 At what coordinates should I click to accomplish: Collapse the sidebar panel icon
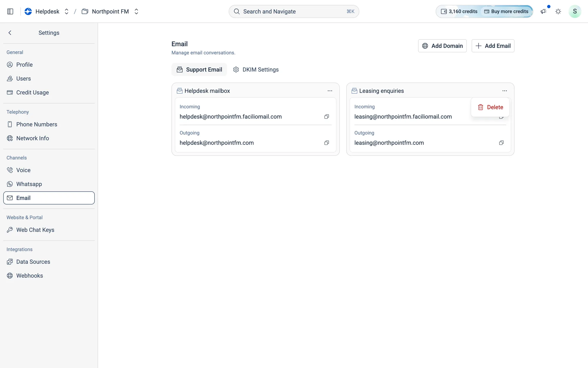click(x=10, y=11)
